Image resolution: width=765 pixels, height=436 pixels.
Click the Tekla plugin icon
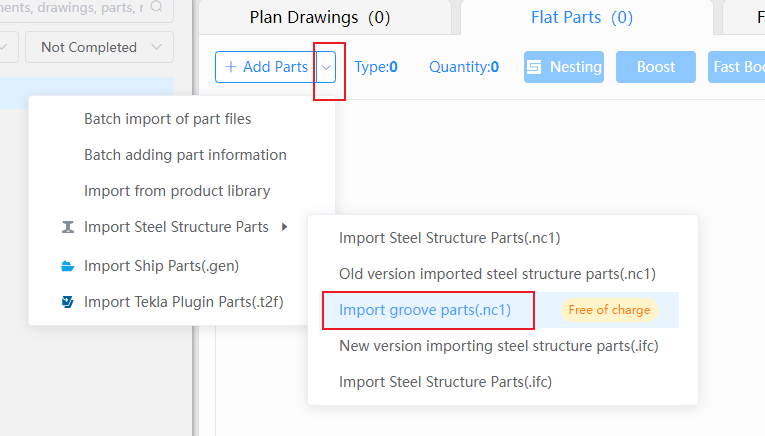(x=68, y=302)
